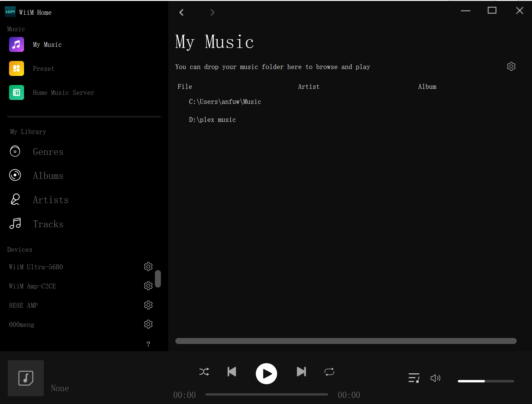Select Home Music Server in the sidebar

(63, 93)
